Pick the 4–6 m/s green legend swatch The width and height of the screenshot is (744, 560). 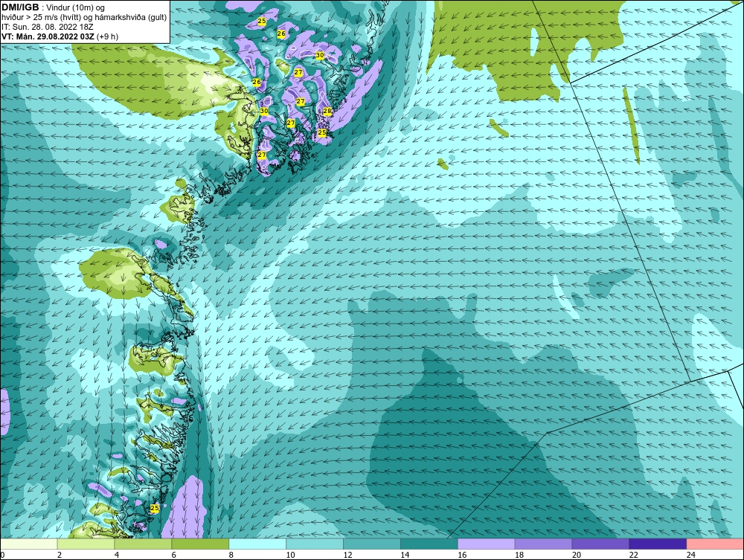(x=144, y=544)
